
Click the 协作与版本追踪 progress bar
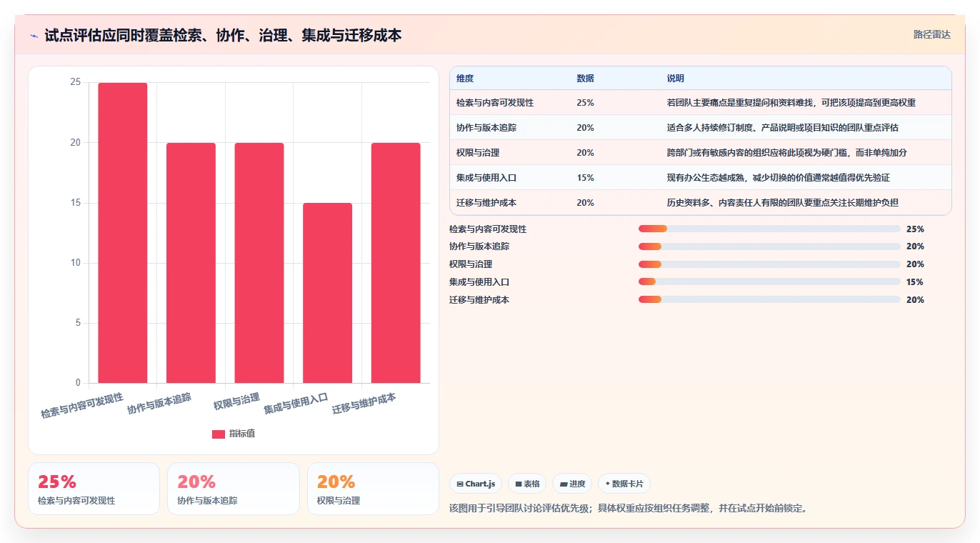pyautogui.click(x=769, y=246)
